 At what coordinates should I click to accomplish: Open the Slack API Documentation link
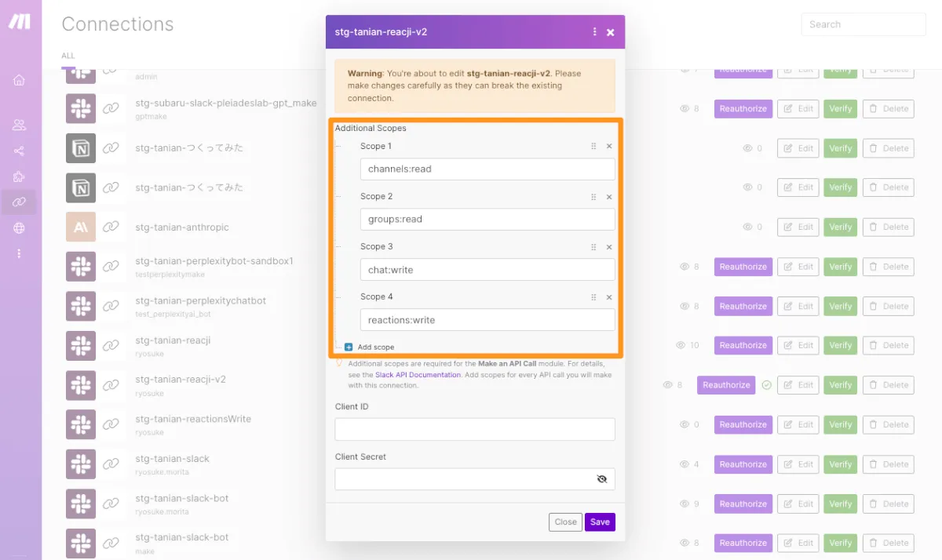(x=418, y=375)
